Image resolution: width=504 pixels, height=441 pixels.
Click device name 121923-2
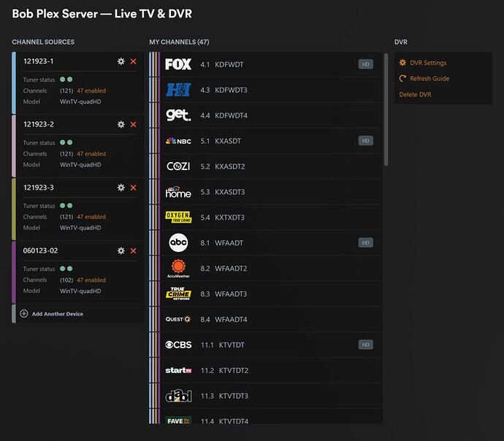coord(38,124)
